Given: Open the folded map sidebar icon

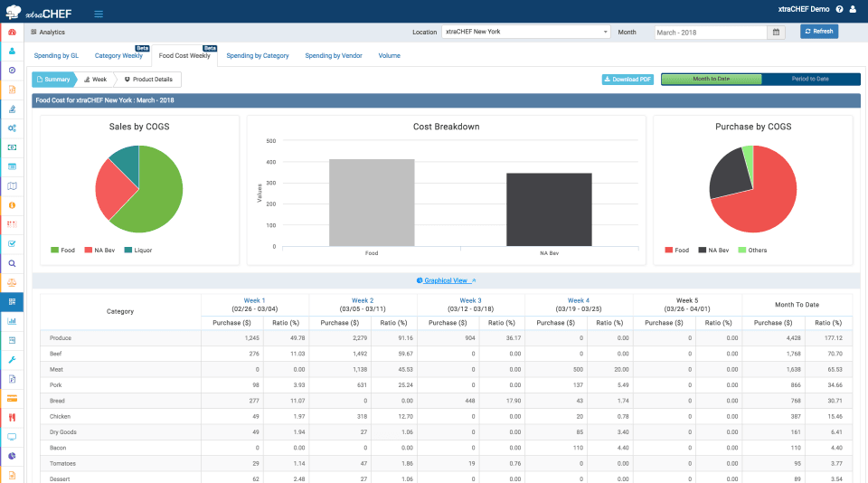Looking at the screenshot, I should click(x=12, y=186).
